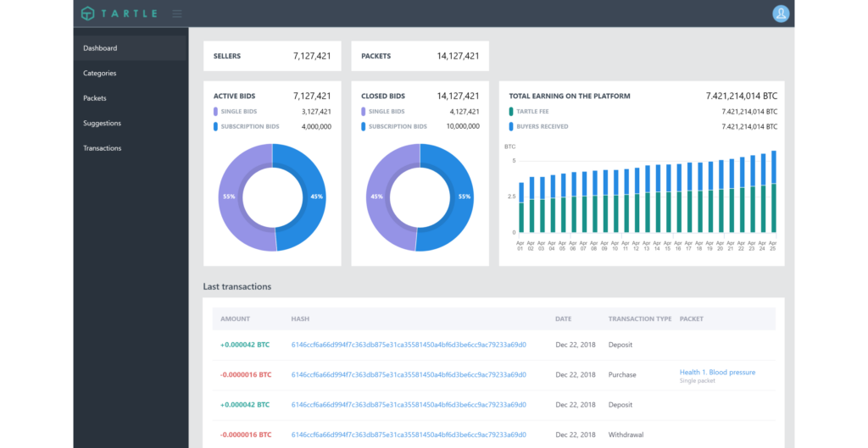Click the Buyers Received blue legend swatch
The image size is (868, 448).
tap(511, 127)
